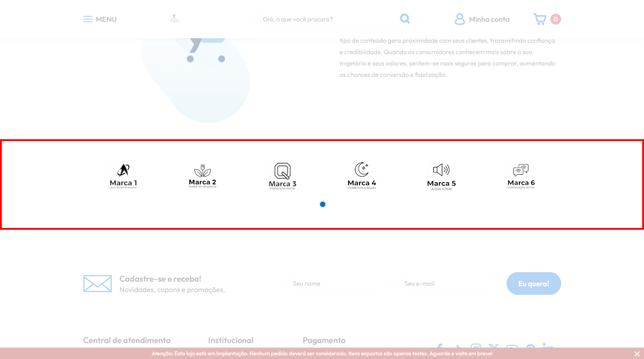The height and width of the screenshot is (359, 644).
Task: Dismiss the pink warning banner
Action: tap(637, 354)
